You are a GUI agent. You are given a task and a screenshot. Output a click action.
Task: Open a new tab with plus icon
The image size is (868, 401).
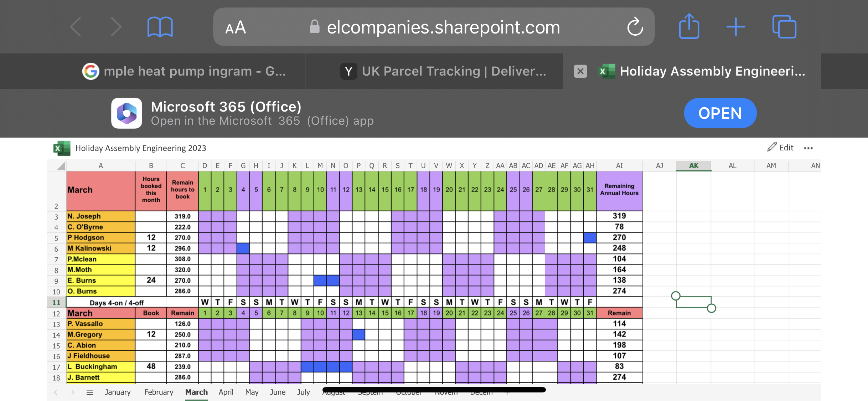click(736, 27)
